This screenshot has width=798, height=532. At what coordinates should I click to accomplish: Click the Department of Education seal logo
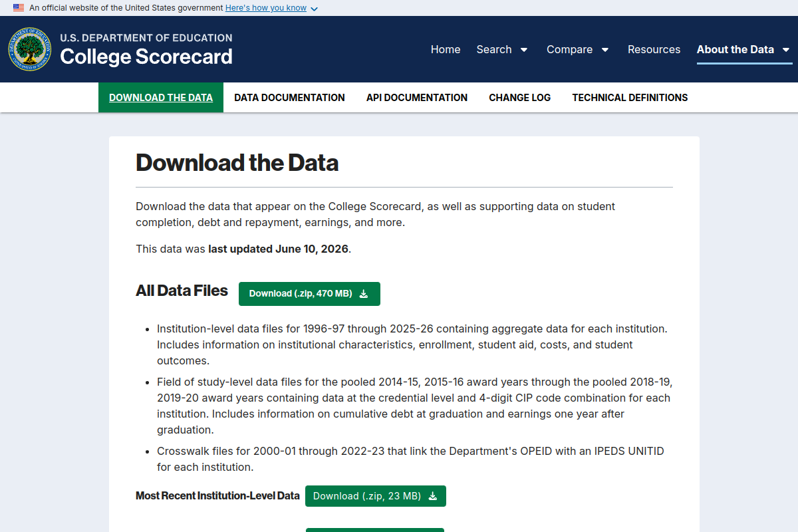point(29,49)
